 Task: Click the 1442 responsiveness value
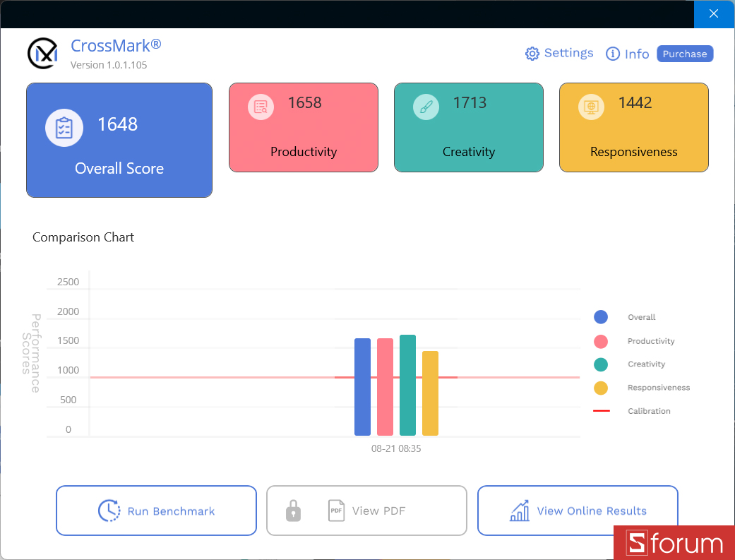click(x=635, y=102)
